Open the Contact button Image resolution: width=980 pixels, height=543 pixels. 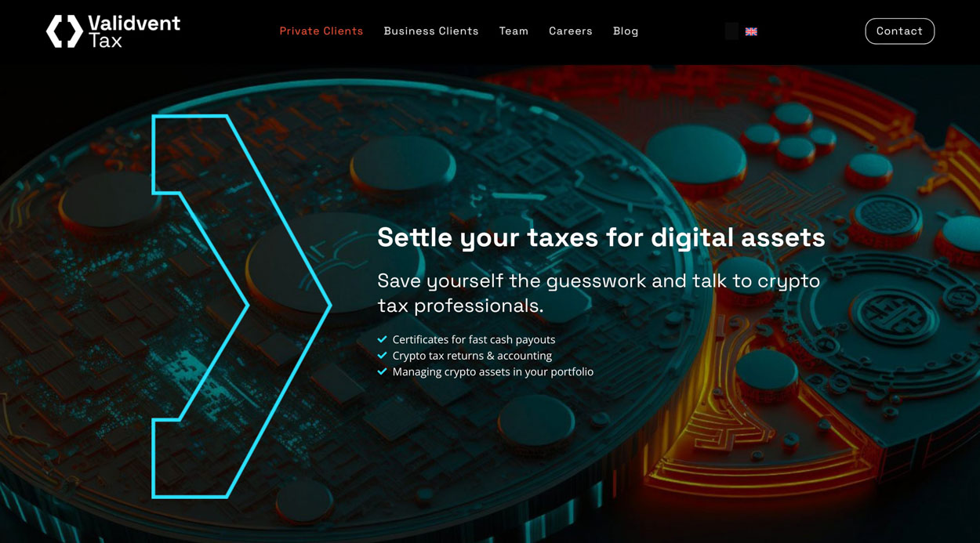tap(899, 31)
